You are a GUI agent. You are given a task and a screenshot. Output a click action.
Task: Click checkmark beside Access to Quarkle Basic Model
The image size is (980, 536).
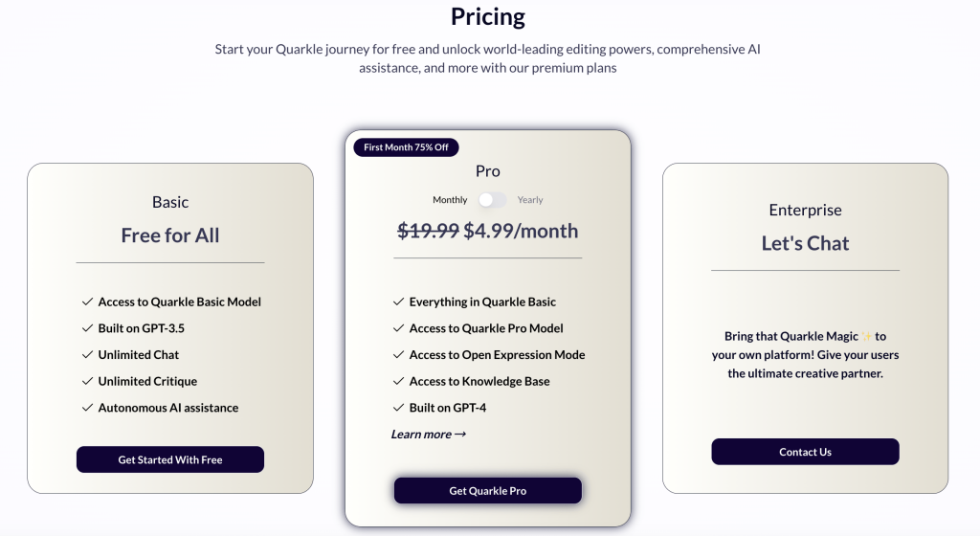88,301
